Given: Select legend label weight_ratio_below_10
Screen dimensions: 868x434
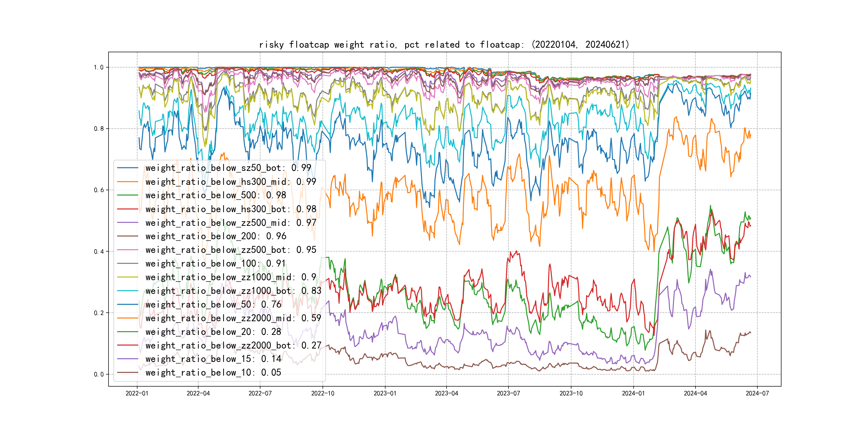Looking at the screenshot, I should (213, 373).
